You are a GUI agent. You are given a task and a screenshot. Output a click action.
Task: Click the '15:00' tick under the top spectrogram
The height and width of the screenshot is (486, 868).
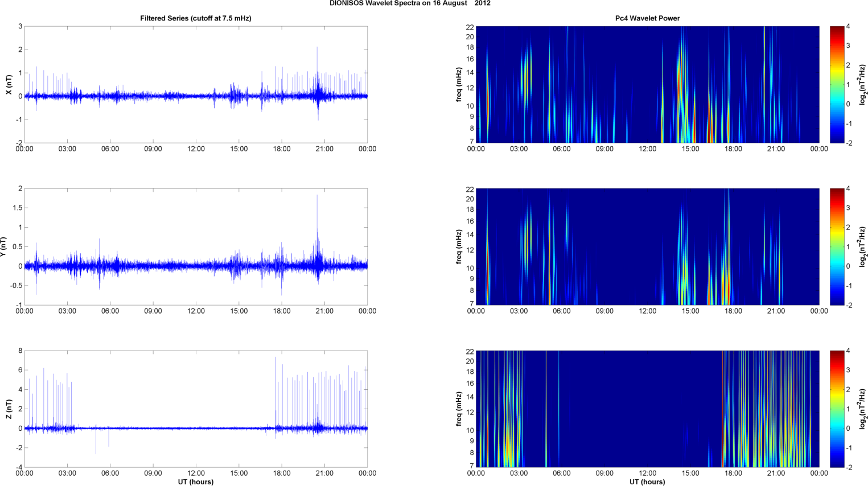tap(690, 149)
